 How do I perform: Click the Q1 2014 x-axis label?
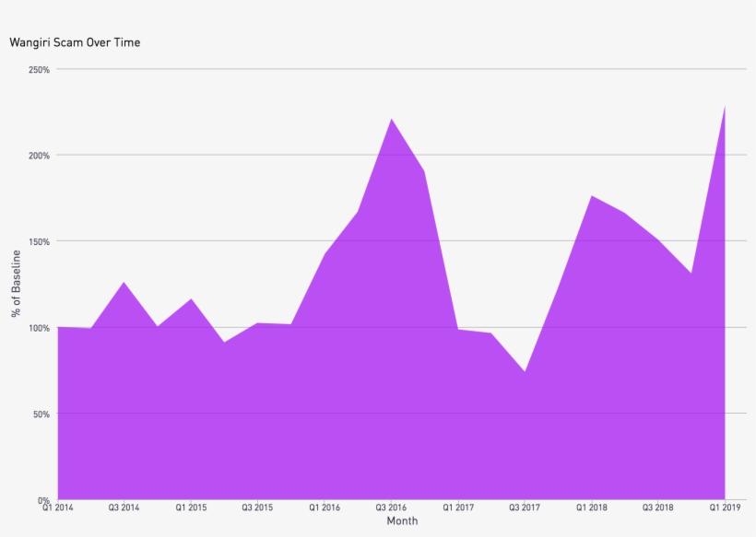coord(57,508)
